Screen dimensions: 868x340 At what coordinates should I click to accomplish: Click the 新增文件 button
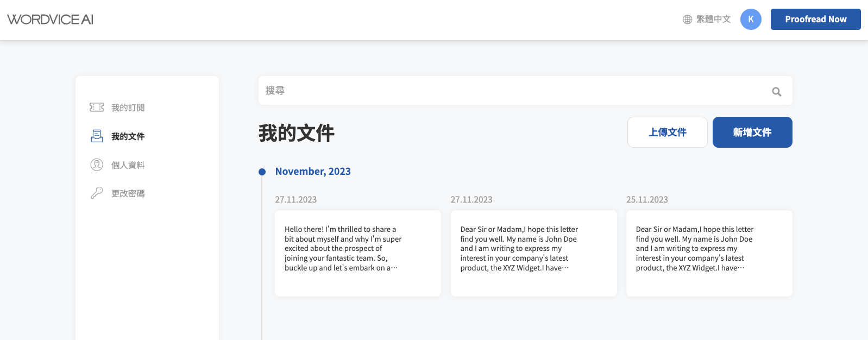752,132
